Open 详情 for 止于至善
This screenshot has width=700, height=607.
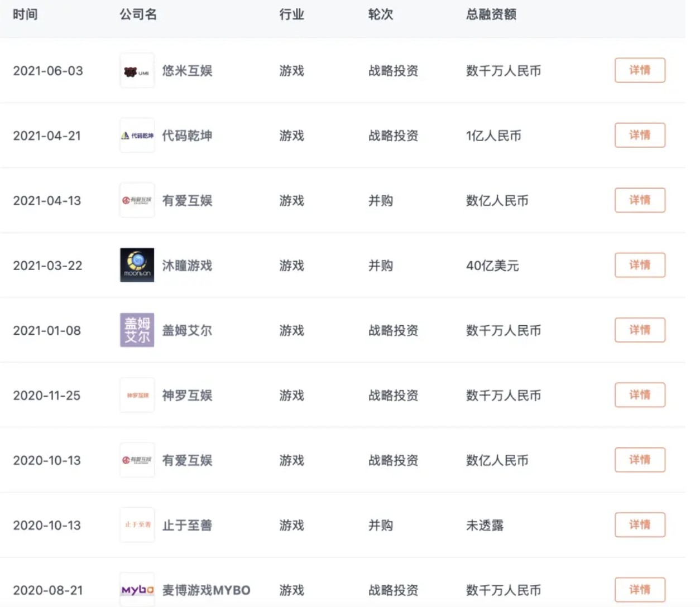640,524
